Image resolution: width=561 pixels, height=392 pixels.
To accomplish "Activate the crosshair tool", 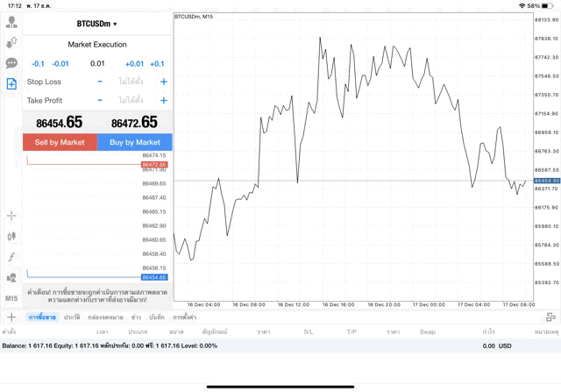I will point(11,215).
